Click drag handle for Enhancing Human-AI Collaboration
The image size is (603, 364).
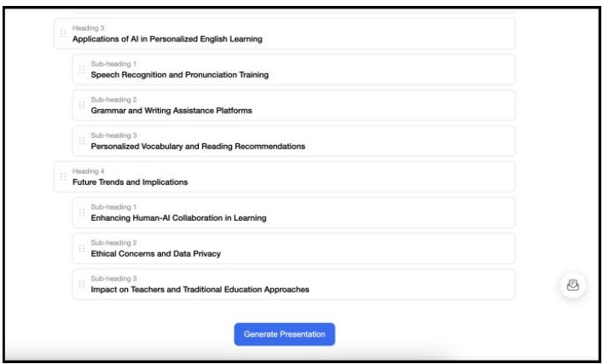coord(81,213)
